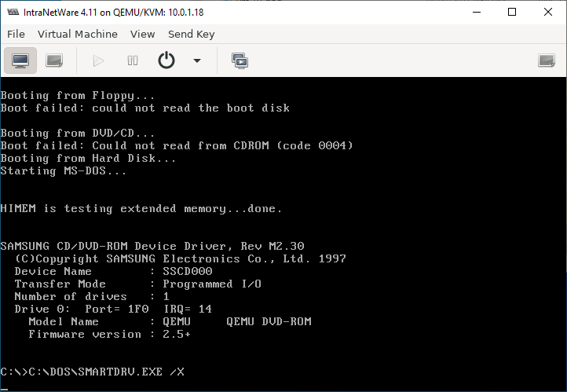The height and width of the screenshot is (392, 567).
Task: Click 'Number of drives' line
Action: coord(92,296)
